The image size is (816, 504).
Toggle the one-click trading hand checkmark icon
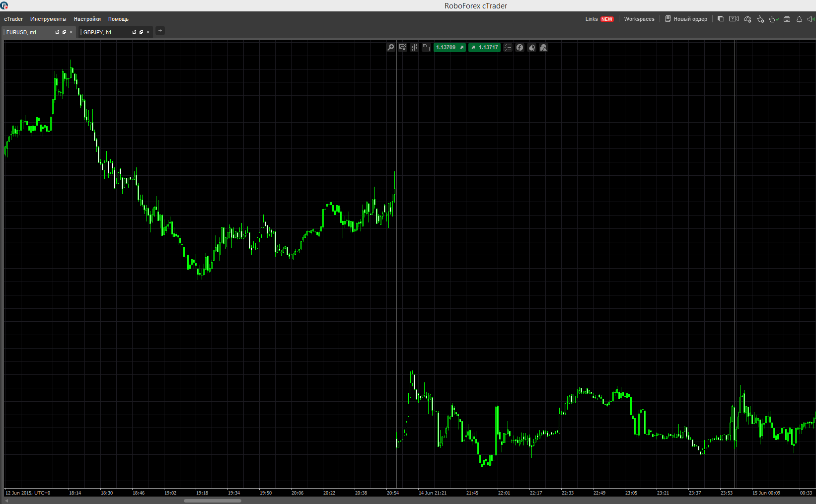click(x=774, y=19)
